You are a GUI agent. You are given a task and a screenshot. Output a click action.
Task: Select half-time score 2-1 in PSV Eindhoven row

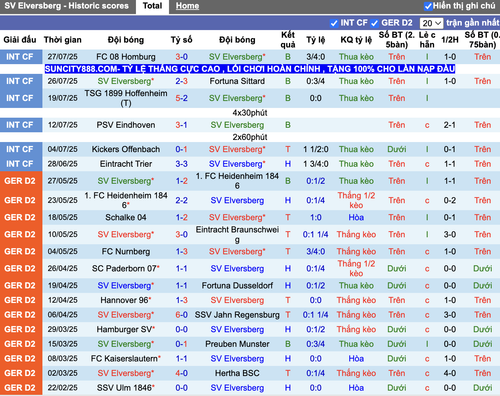(450, 125)
